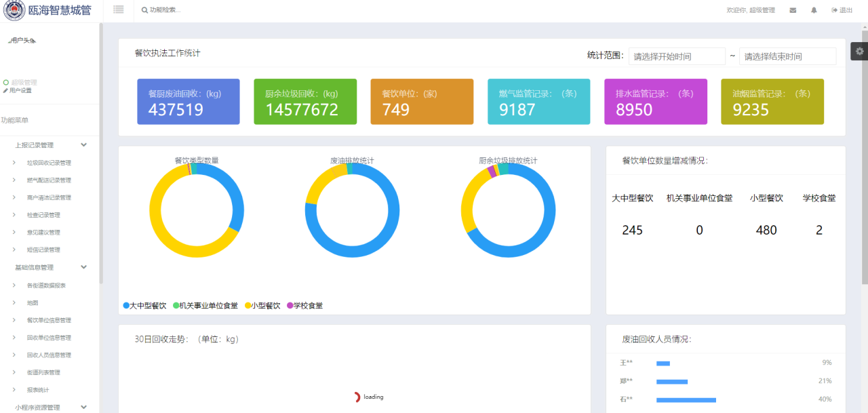
Task: Click the 燃气监管记录 cyan stat card
Action: point(539,102)
